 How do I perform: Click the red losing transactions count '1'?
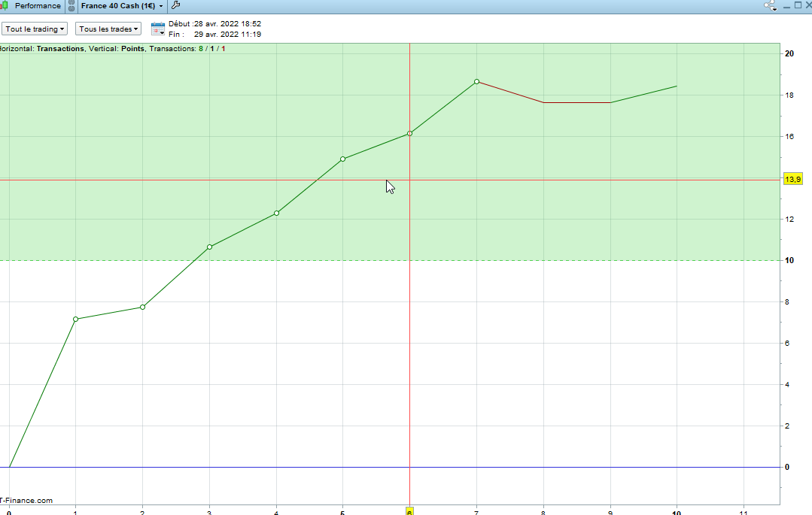click(224, 49)
